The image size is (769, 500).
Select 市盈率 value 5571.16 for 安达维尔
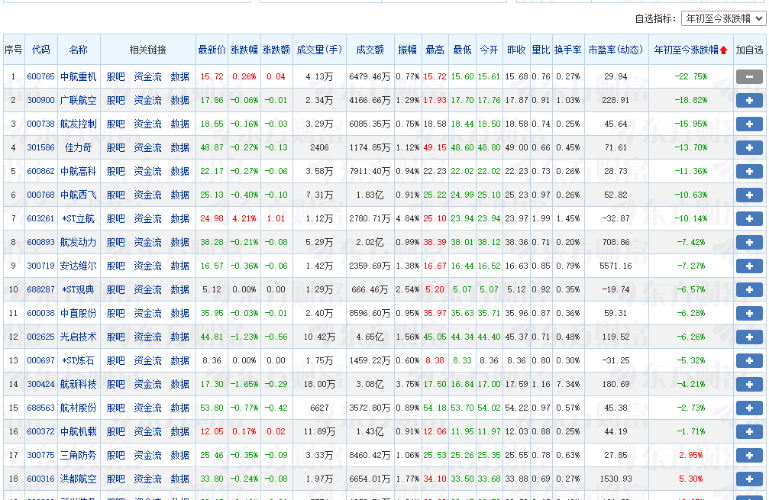(616, 266)
